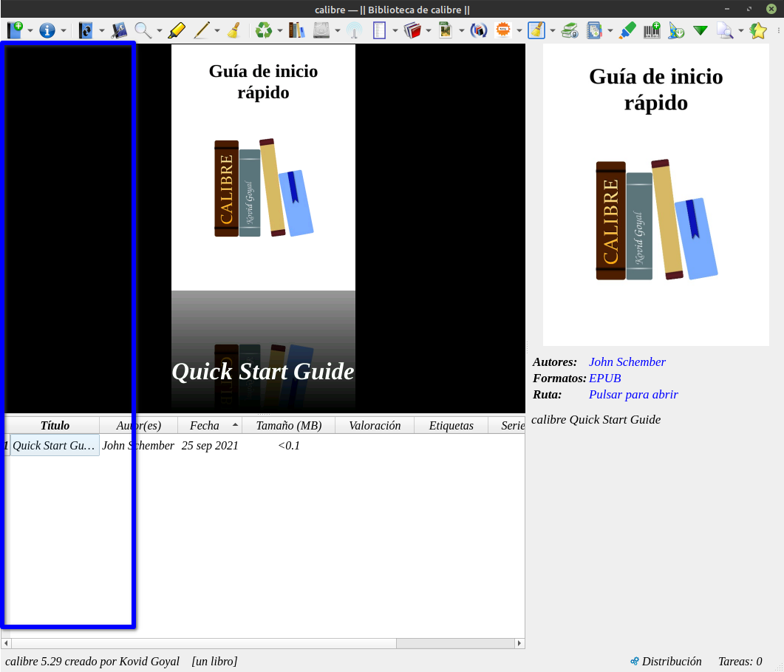Click the Add books icon

point(15,30)
